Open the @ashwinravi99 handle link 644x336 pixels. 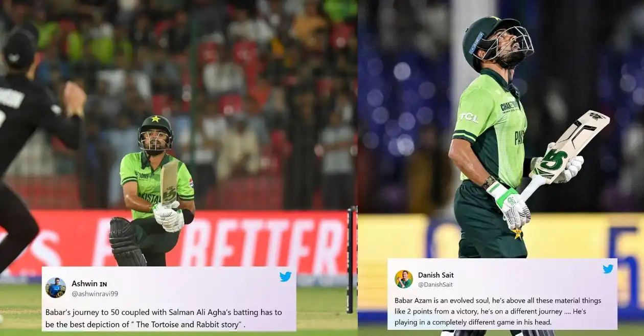pyautogui.click(x=95, y=294)
